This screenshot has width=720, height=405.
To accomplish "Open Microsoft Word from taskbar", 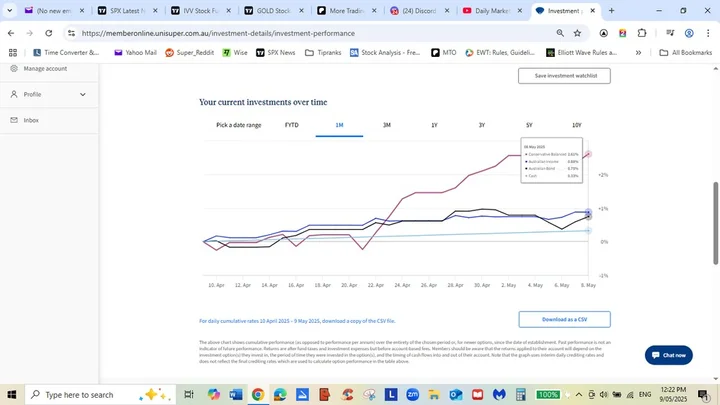I will point(236,394).
